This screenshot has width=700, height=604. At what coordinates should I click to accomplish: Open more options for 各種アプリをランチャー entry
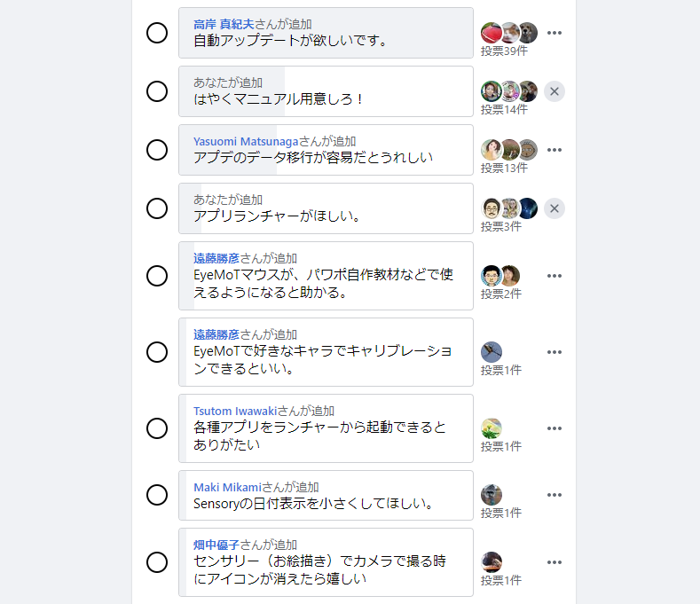[x=554, y=428]
